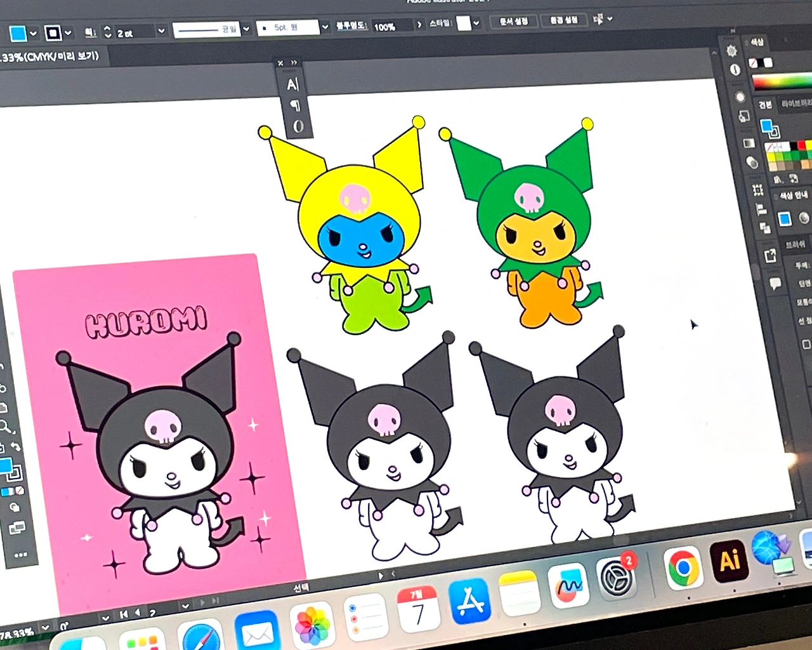Viewport: 812px width, 650px height.
Task: Switch to the 라이브러리 tab
Action: (796, 103)
